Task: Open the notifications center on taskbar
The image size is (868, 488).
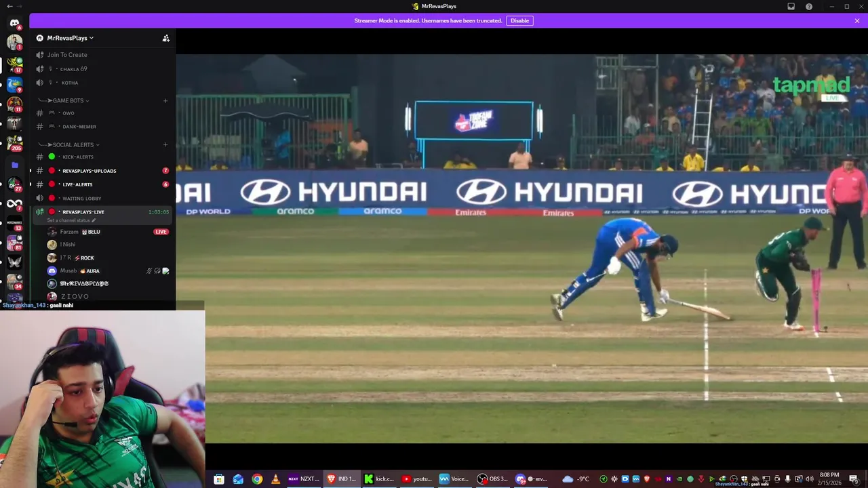Action: click(x=853, y=479)
